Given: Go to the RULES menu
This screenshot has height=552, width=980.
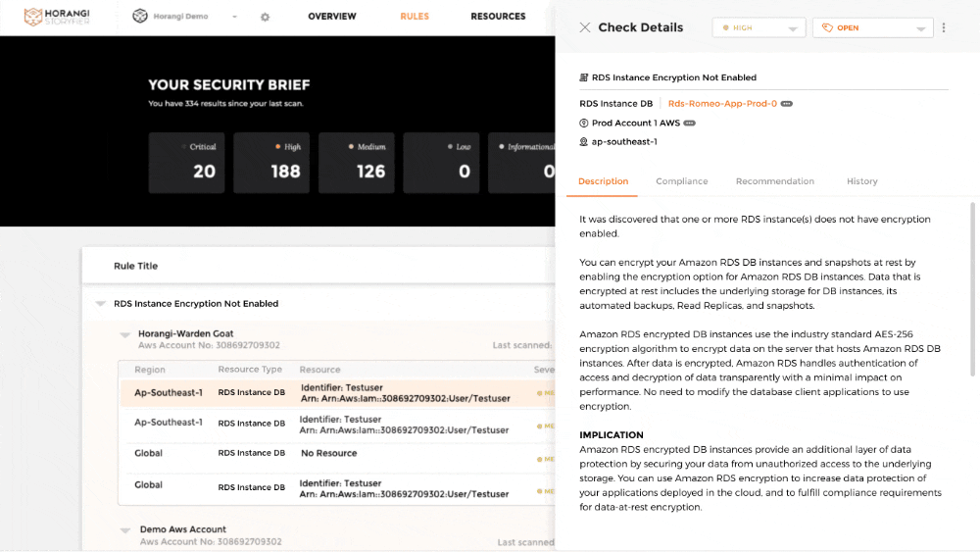Looking at the screenshot, I should pyautogui.click(x=415, y=17).
